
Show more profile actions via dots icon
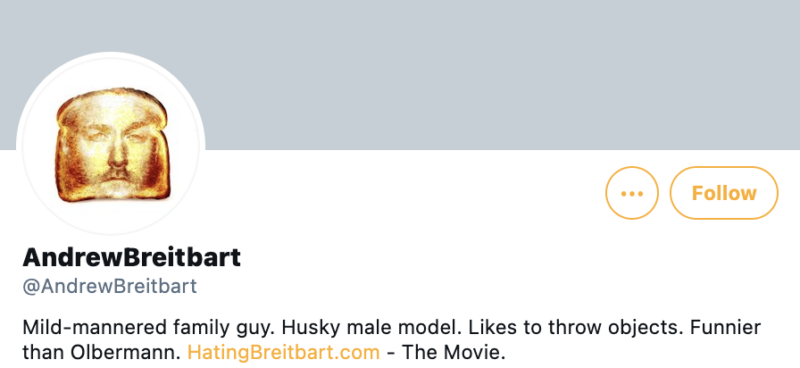tap(632, 193)
